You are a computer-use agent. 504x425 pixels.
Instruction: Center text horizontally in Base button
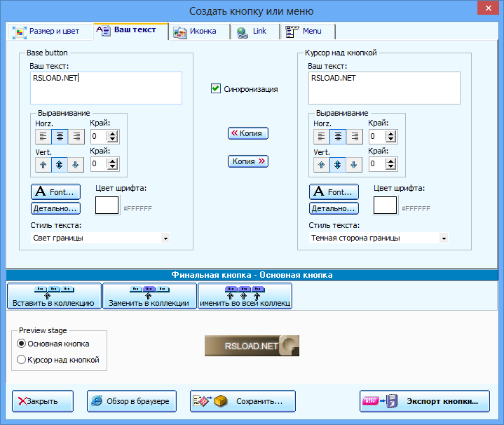tap(60, 137)
